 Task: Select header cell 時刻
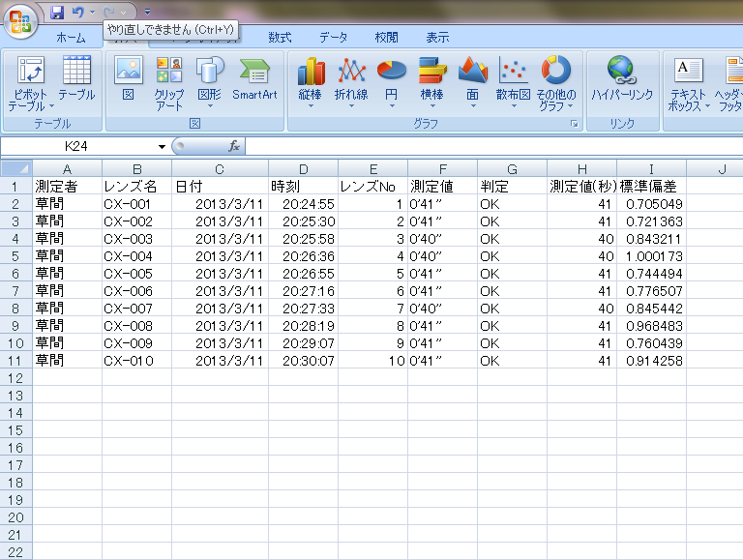click(303, 187)
